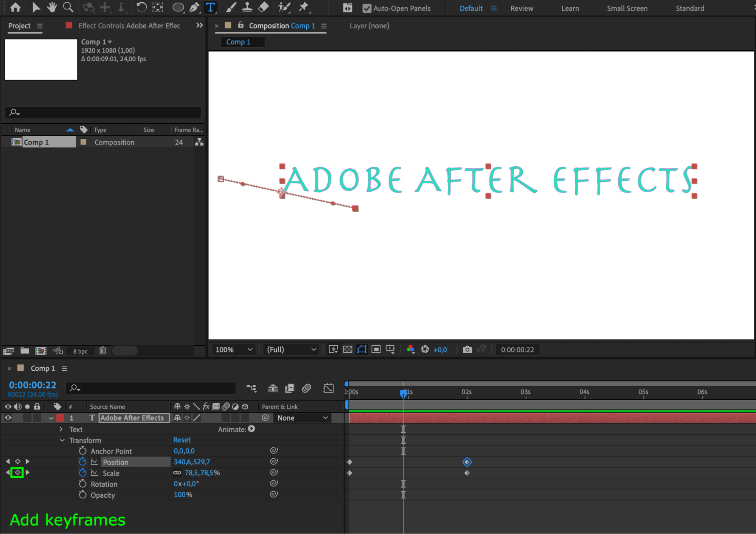
Task: Toggle the transparency grid icon
Action: (x=348, y=349)
